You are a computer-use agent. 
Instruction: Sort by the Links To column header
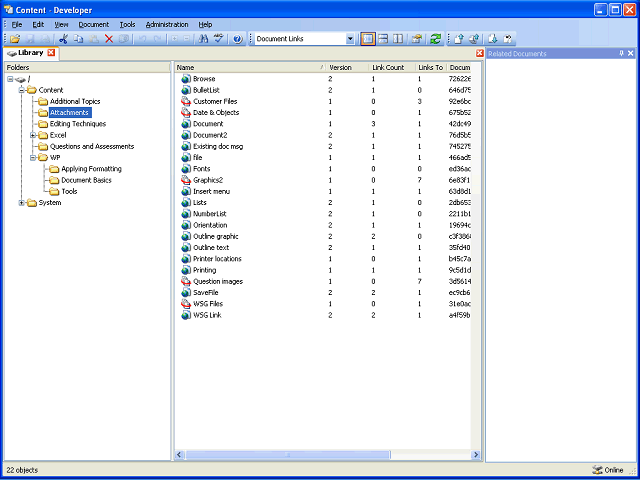[431, 67]
